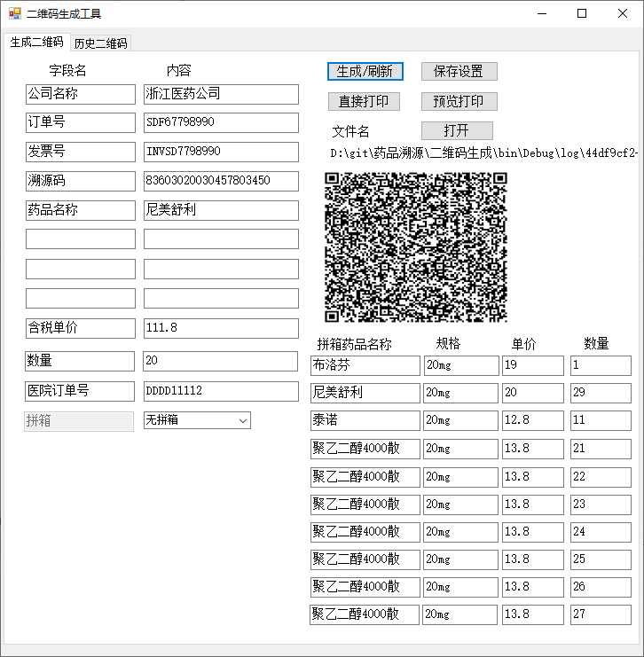Click the 20mg spec in quantity 26 row

point(460,587)
